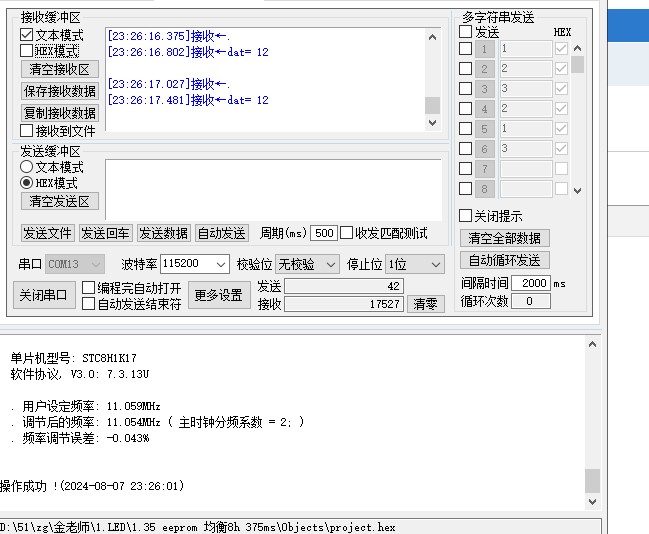The width and height of the screenshot is (649, 534).
Task: Open the 串口 COM13 dropdown
Action: pyautogui.click(x=75, y=264)
